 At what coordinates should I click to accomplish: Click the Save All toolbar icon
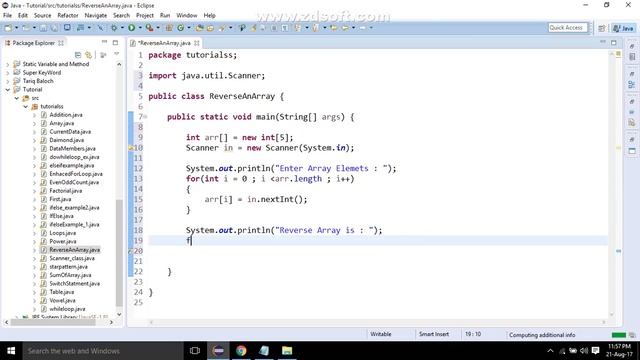click(53, 28)
